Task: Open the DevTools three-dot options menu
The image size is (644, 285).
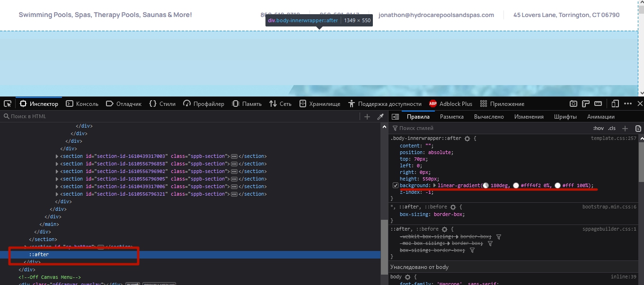Action: pos(628,104)
